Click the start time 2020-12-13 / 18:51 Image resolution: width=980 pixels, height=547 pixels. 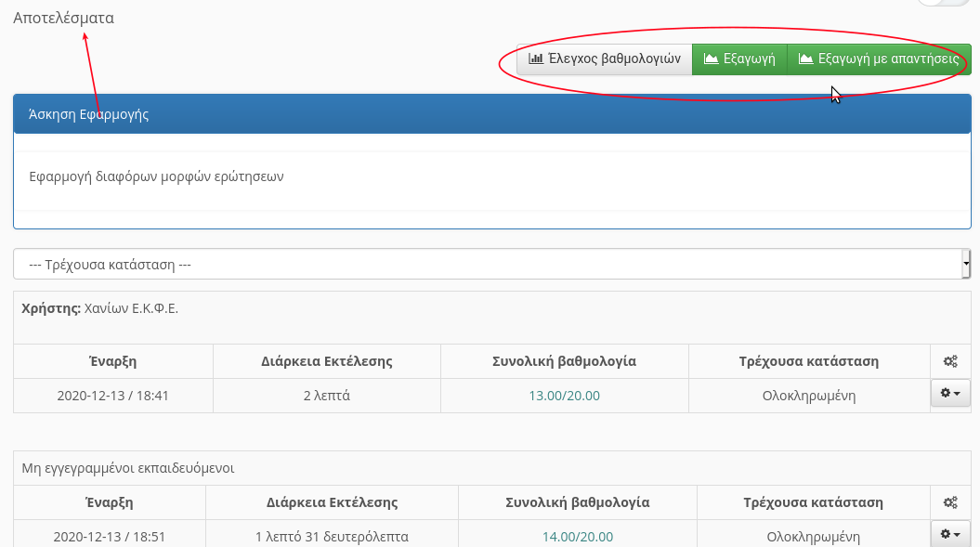click(x=110, y=537)
